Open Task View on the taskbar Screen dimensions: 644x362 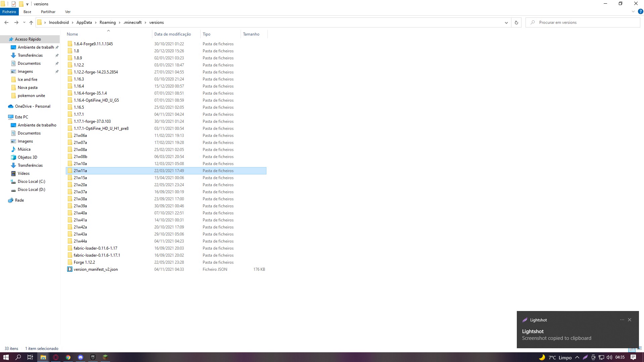pos(30,357)
